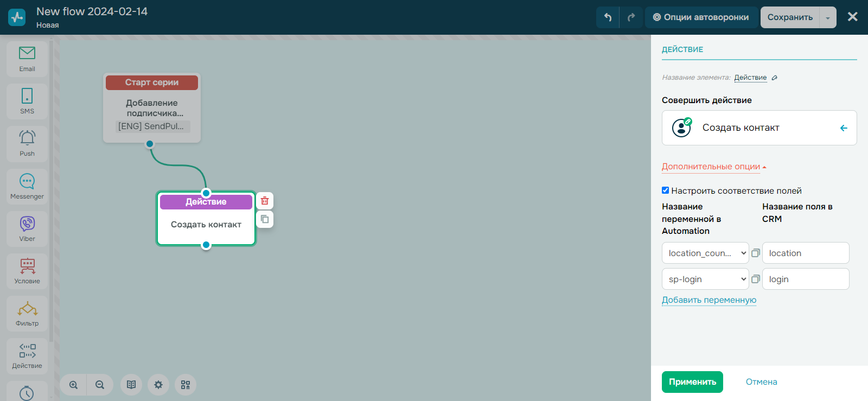
Task: Add a Push notification element
Action: coord(27,143)
